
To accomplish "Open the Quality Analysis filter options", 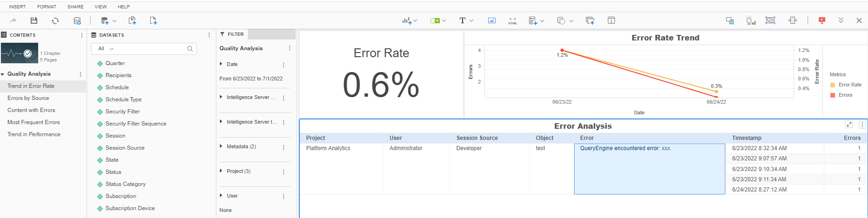I will point(290,48).
